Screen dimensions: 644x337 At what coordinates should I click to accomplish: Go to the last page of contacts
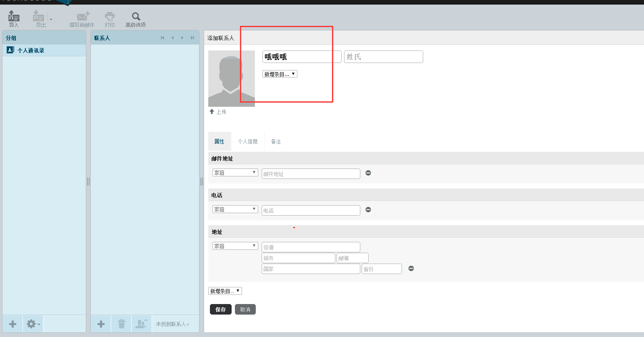tap(192, 38)
